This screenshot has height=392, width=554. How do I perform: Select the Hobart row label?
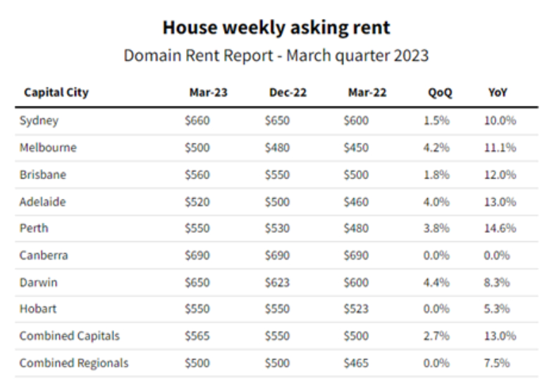coord(38,310)
